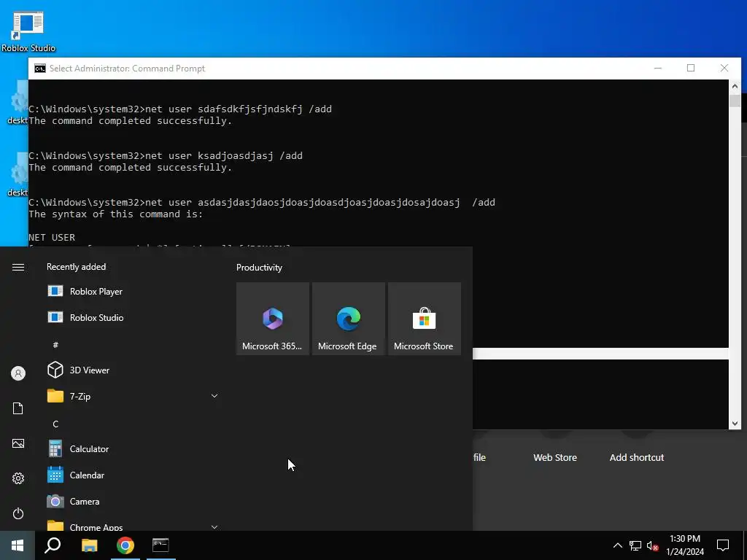Click the sdafsdkfjsfjndskfj command line
The image size is (747, 560).
(x=180, y=109)
